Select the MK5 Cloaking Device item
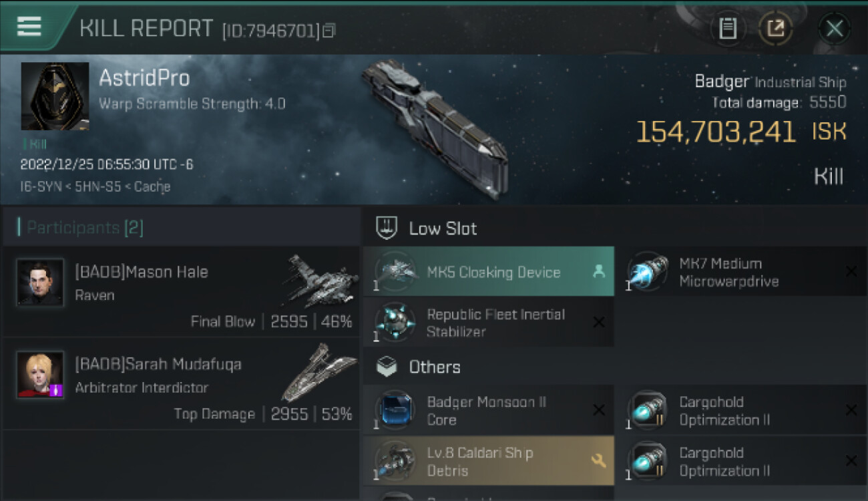 (x=488, y=272)
